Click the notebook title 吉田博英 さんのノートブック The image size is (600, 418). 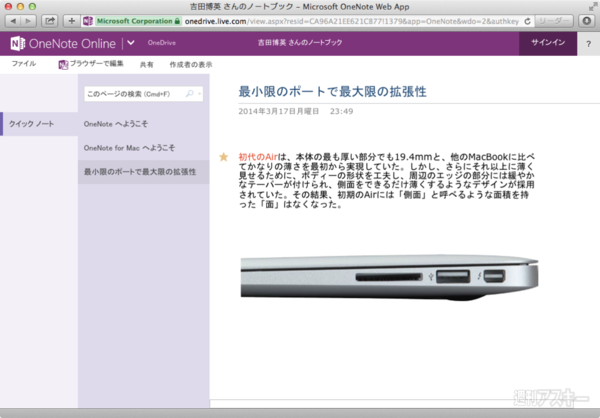point(300,43)
